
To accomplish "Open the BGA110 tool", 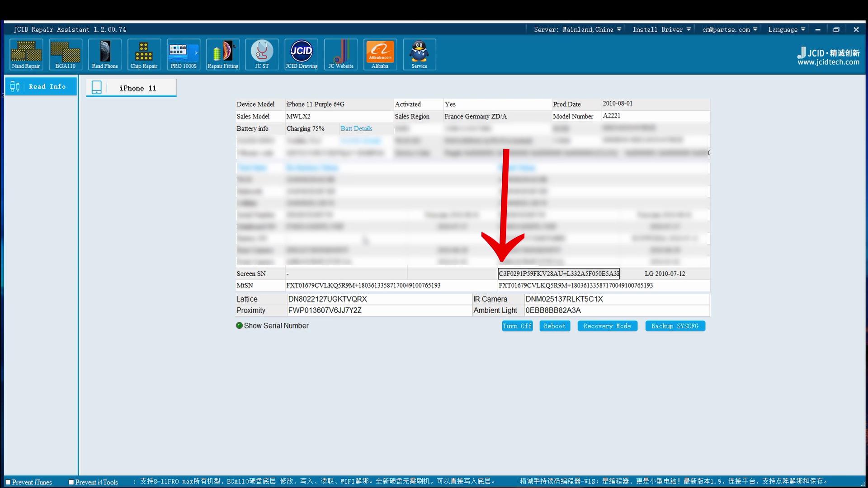I will [66, 54].
